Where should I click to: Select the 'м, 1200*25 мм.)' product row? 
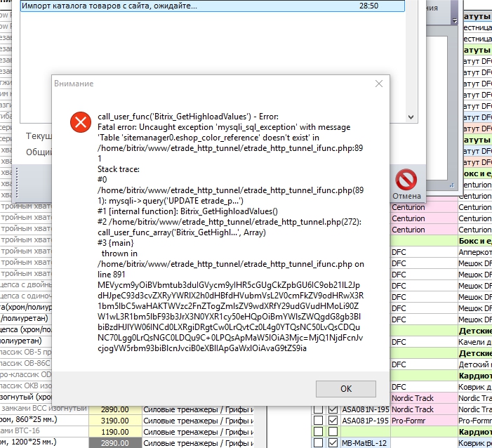point(44,442)
